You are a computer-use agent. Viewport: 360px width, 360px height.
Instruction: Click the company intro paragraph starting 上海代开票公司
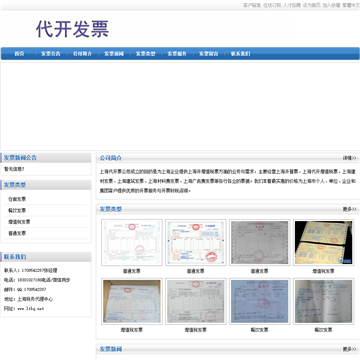click(228, 181)
